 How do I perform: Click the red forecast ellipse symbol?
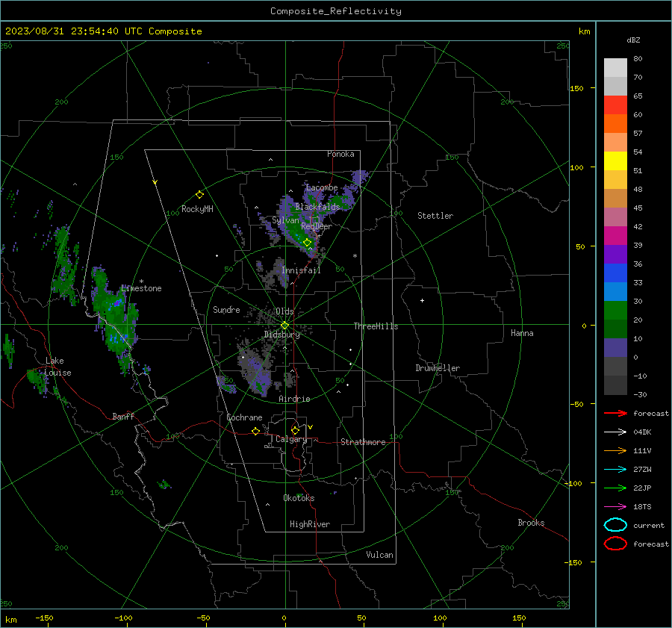point(615,544)
